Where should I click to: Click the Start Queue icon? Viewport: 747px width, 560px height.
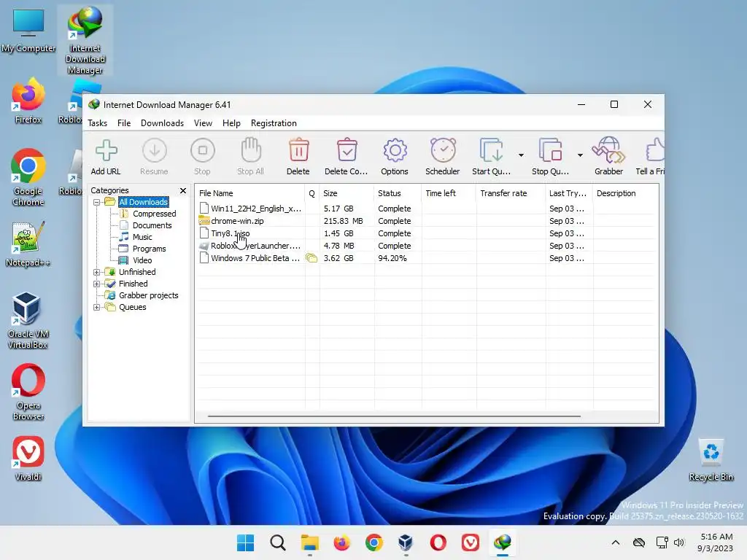tap(491, 150)
